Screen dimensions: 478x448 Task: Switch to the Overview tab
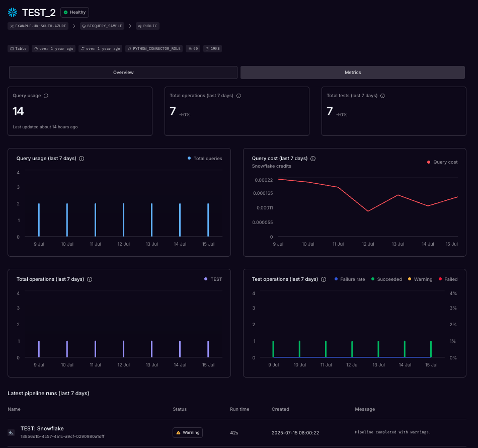tap(123, 72)
